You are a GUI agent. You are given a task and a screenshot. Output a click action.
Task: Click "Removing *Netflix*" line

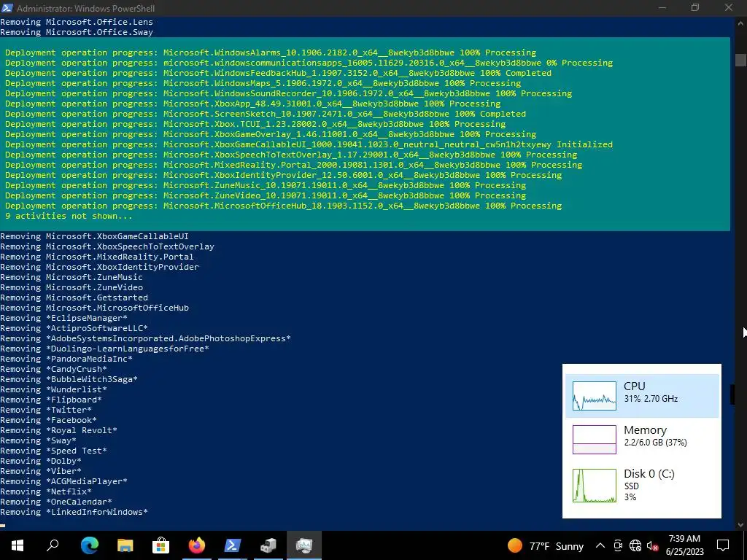pyautogui.click(x=46, y=491)
